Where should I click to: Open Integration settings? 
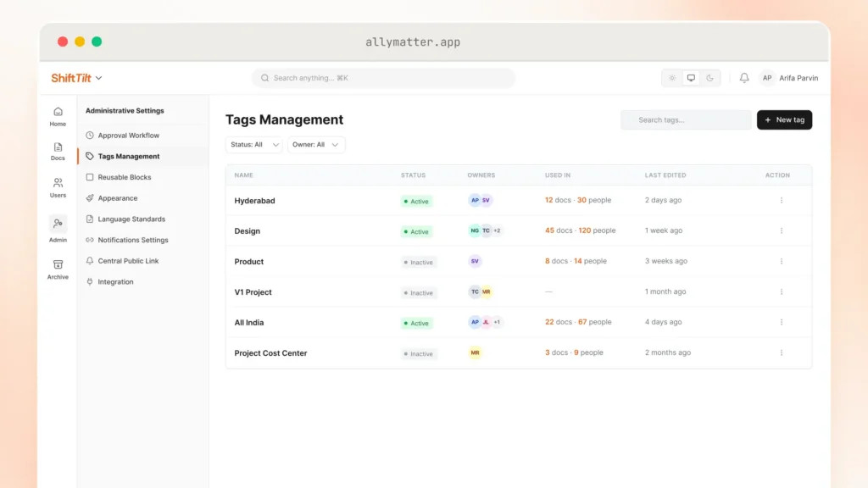click(115, 281)
